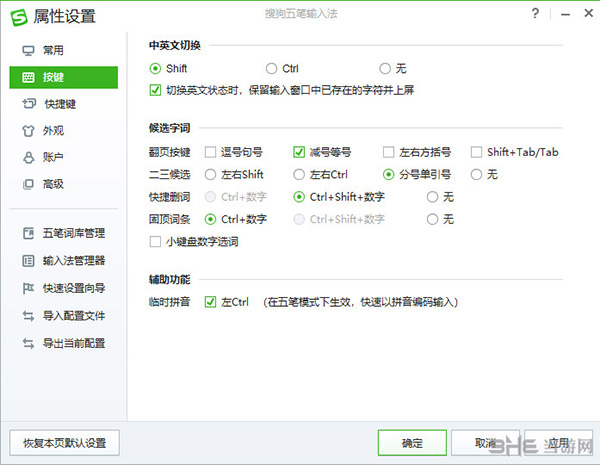600x465 pixels.
Task: Click the list icon beside 输入法管理器
Action: click(28, 261)
